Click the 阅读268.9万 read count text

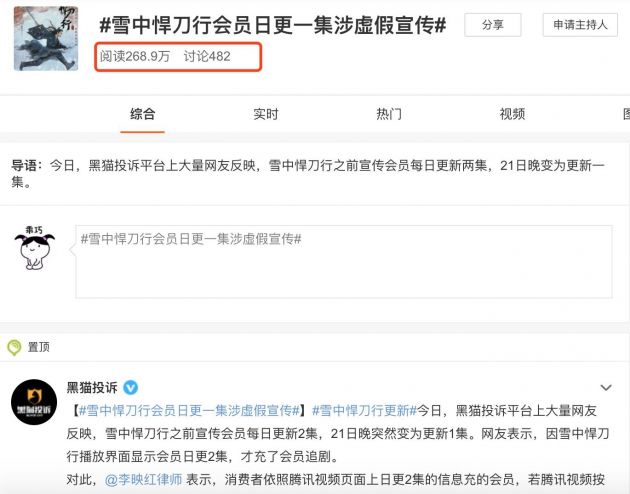(135, 56)
